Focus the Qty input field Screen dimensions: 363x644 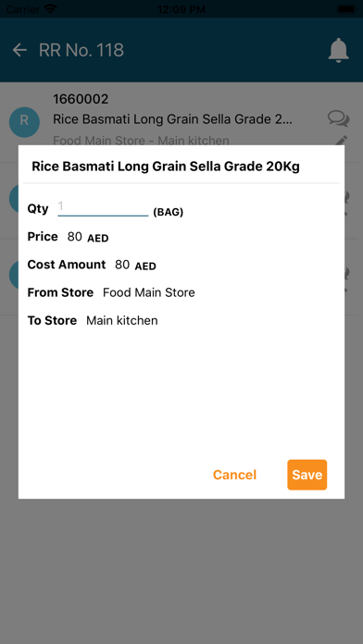[103, 207]
